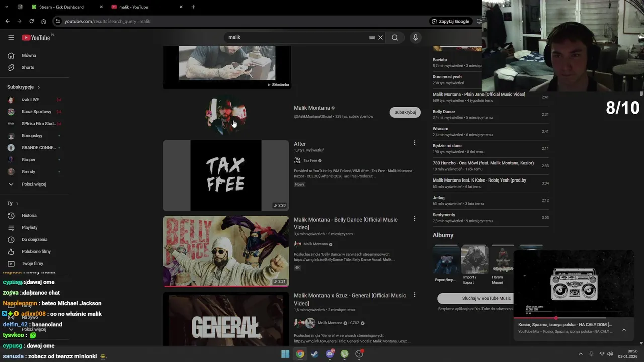This screenshot has width=644, height=362.
Task: Click the Tax Free After video thumbnail
Action: (x=226, y=175)
